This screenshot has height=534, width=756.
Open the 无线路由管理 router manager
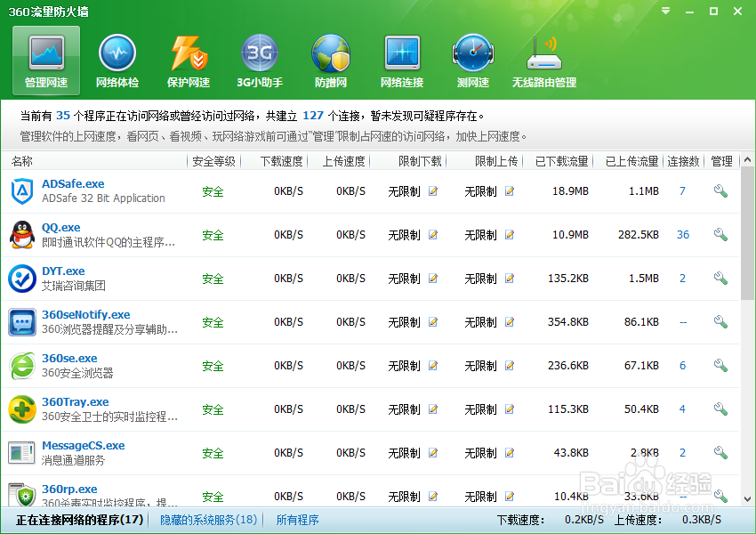click(x=543, y=61)
